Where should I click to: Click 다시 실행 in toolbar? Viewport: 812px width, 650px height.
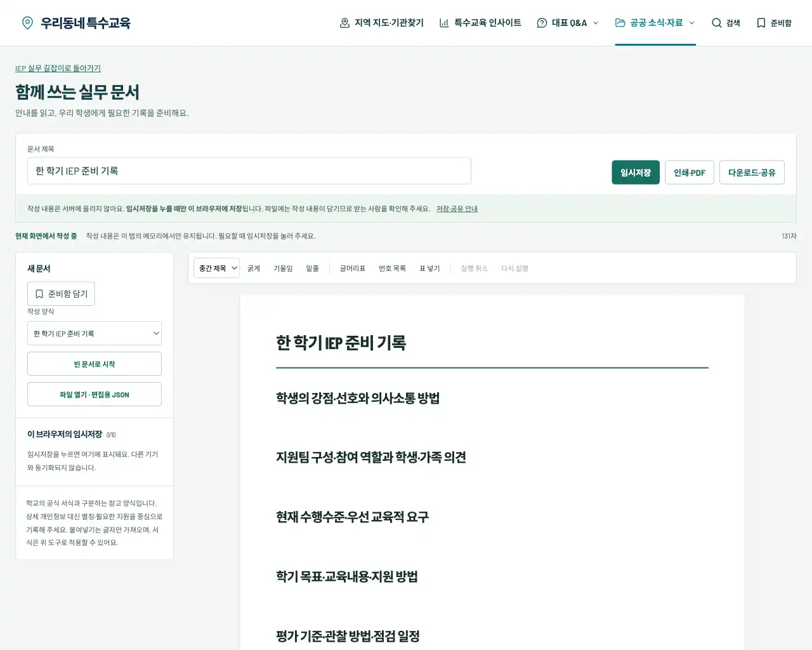[x=514, y=269]
